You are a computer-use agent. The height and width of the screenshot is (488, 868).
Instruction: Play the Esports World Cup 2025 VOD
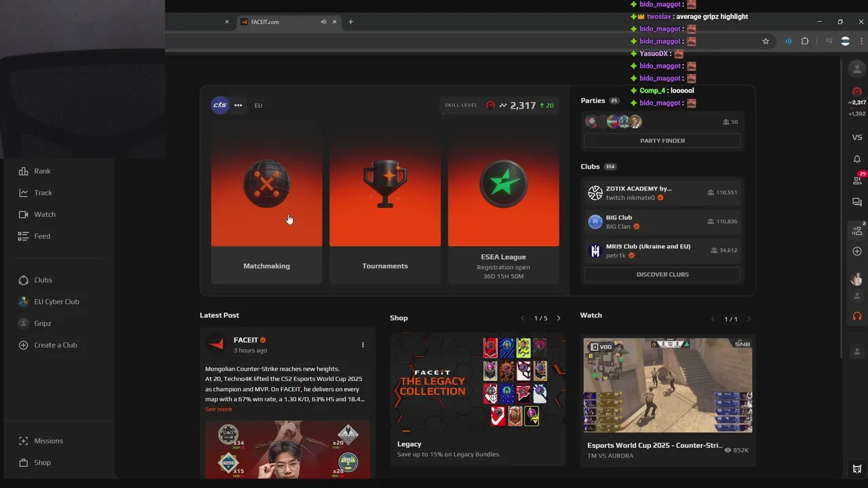coord(668,385)
